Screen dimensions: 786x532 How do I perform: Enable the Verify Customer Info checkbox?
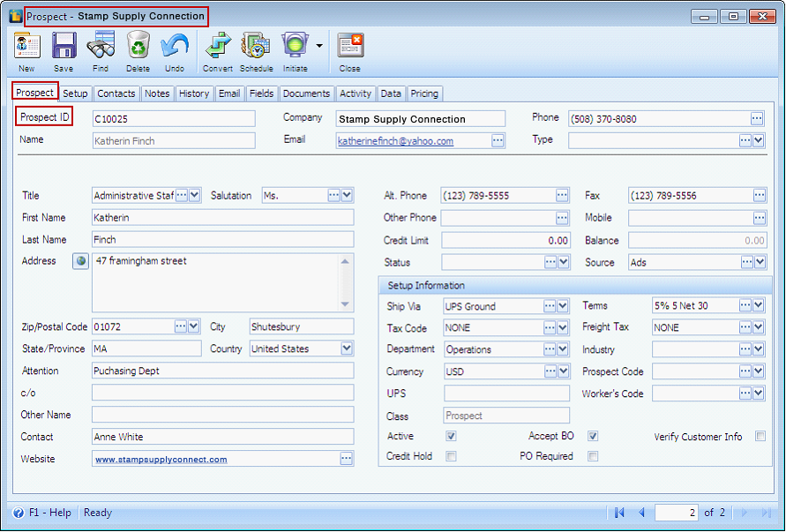760,436
